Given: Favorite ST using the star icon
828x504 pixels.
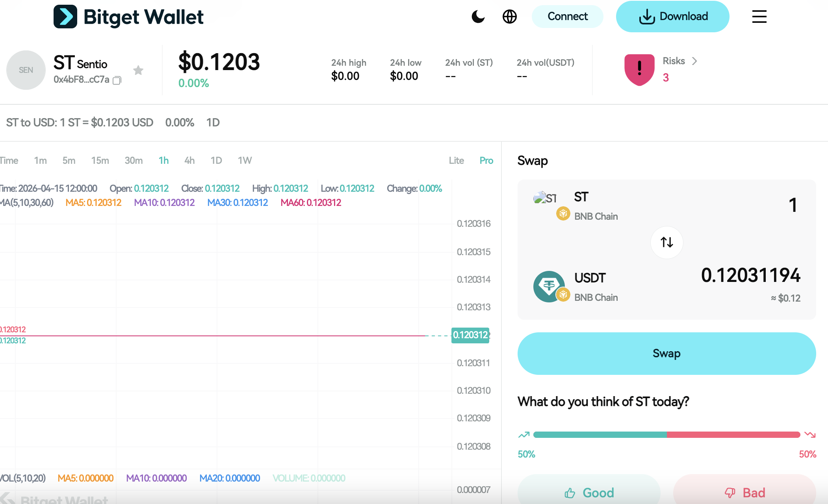Looking at the screenshot, I should pyautogui.click(x=139, y=70).
